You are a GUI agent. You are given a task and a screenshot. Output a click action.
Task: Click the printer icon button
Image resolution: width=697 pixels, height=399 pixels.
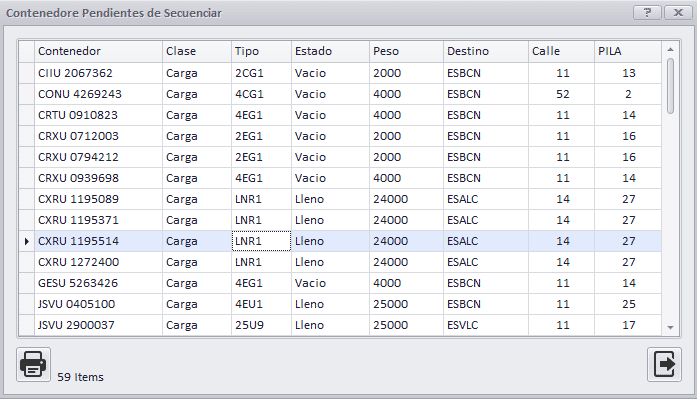click(33, 364)
